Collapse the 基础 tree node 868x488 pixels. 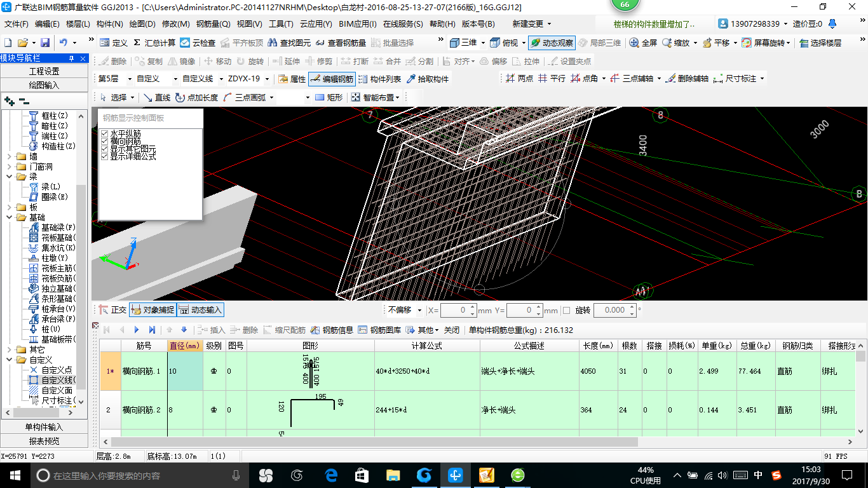point(8,217)
